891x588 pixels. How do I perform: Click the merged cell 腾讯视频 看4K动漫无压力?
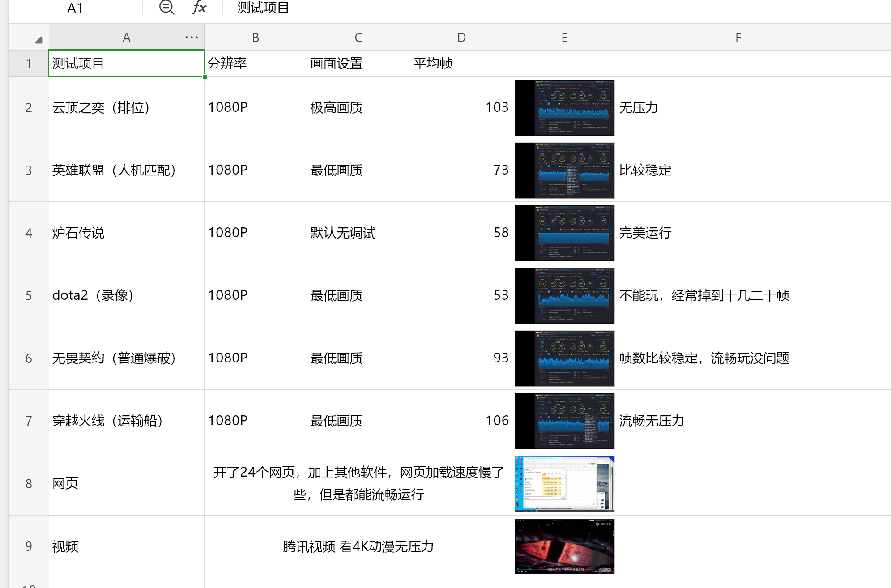358,546
